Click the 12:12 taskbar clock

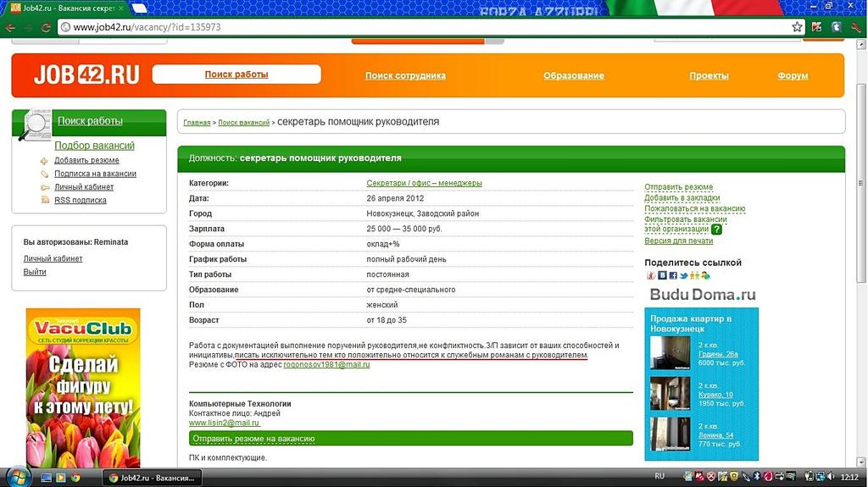(x=849, y=477)
